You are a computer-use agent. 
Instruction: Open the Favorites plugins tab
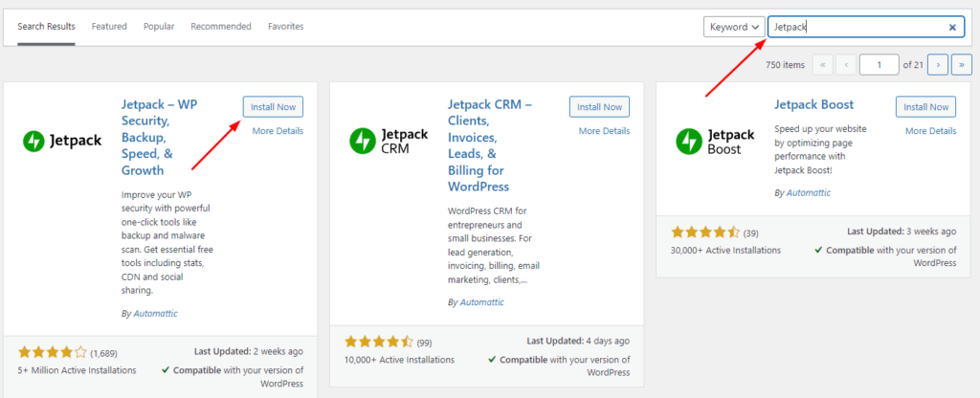pos(285,26)
